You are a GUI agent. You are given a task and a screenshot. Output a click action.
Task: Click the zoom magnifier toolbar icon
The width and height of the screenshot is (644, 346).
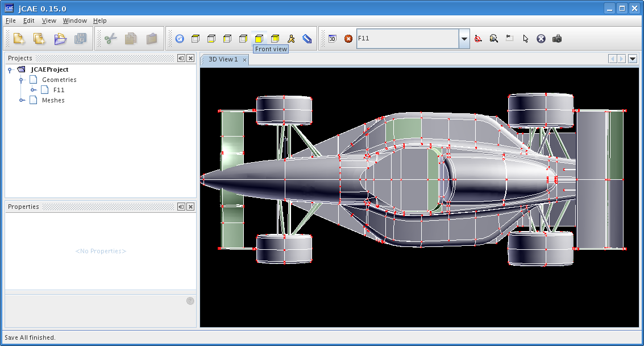tap(494, 39)
